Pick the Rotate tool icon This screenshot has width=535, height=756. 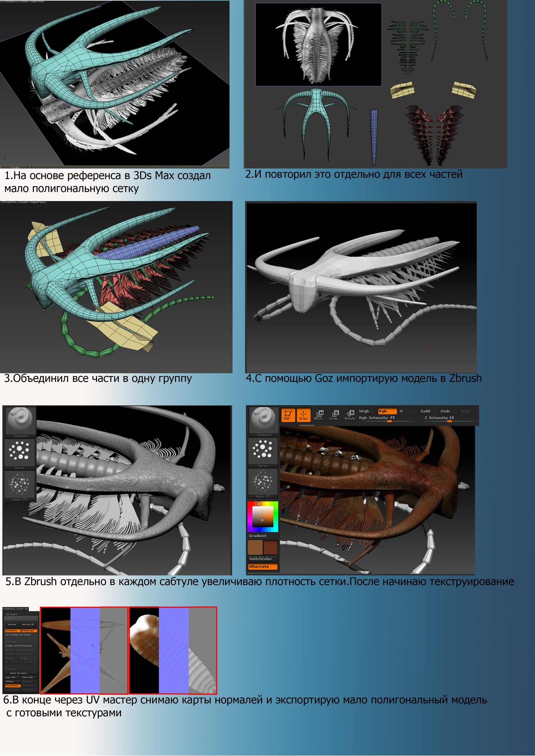[x=350, y=415]
